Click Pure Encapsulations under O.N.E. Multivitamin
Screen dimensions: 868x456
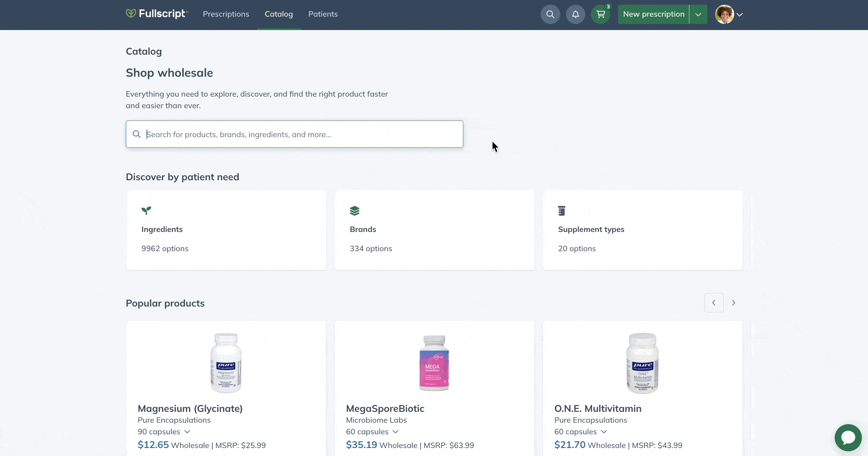coord(591,420)
